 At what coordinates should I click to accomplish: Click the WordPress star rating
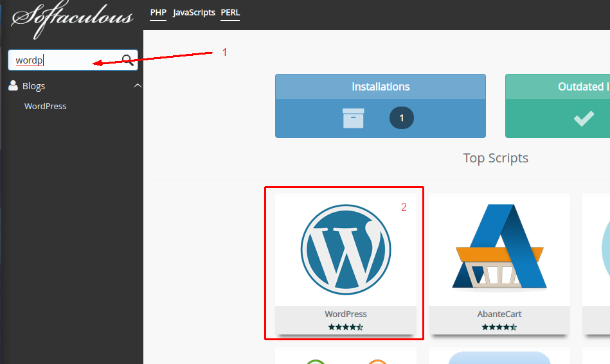coord(346,327)
